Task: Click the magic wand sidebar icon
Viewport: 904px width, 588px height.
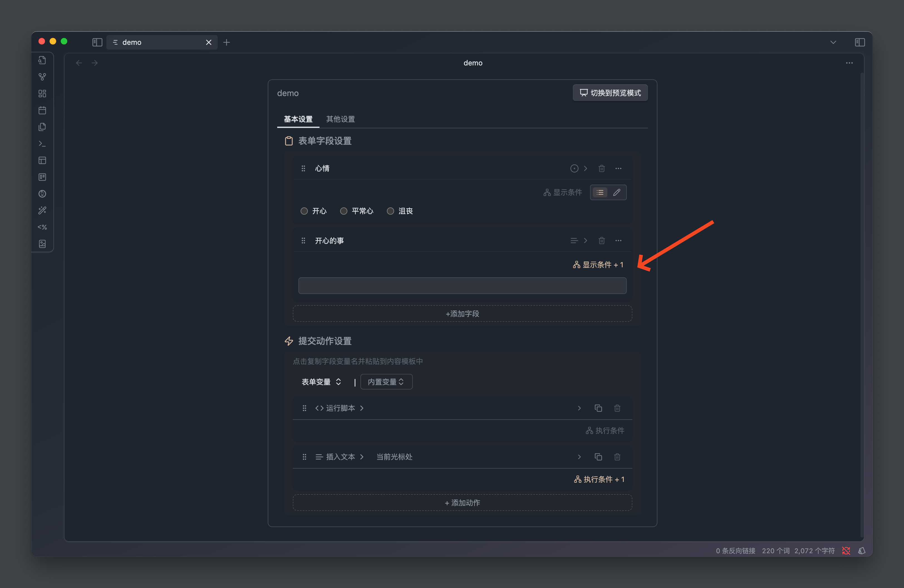Action: pos(42,210)
